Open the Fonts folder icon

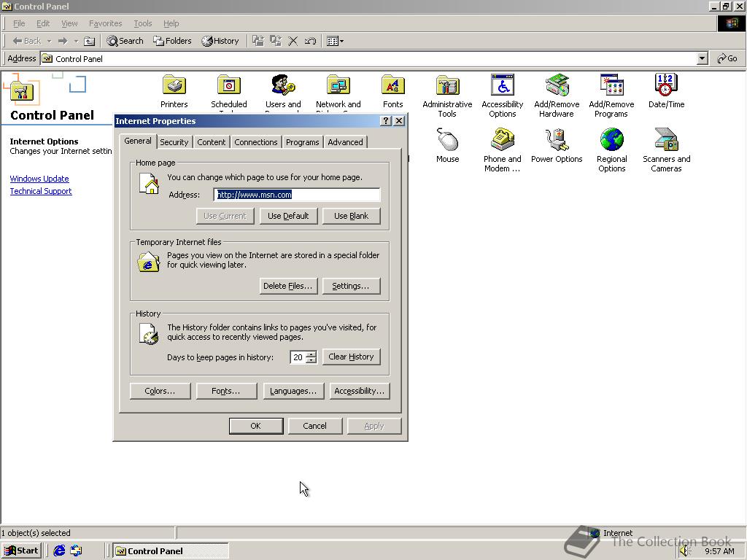(393, 91)
